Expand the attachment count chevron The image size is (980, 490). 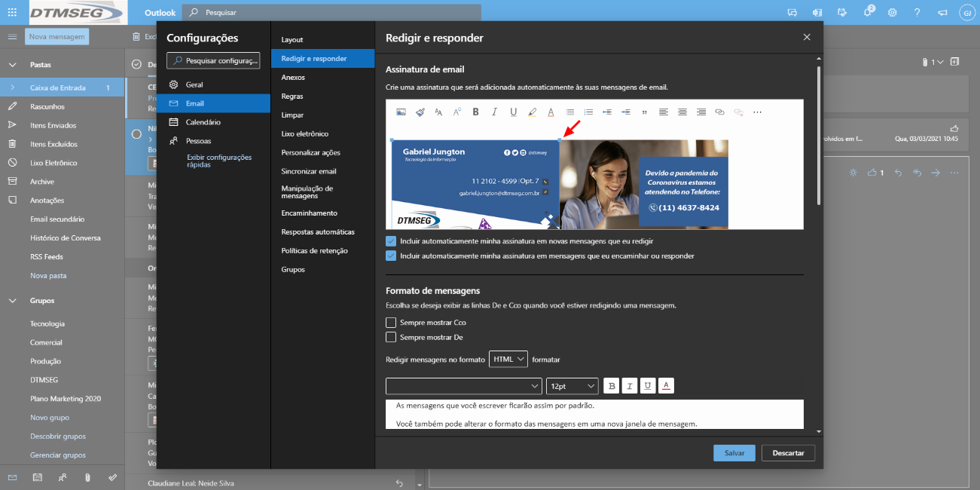[x=939, y=62]
